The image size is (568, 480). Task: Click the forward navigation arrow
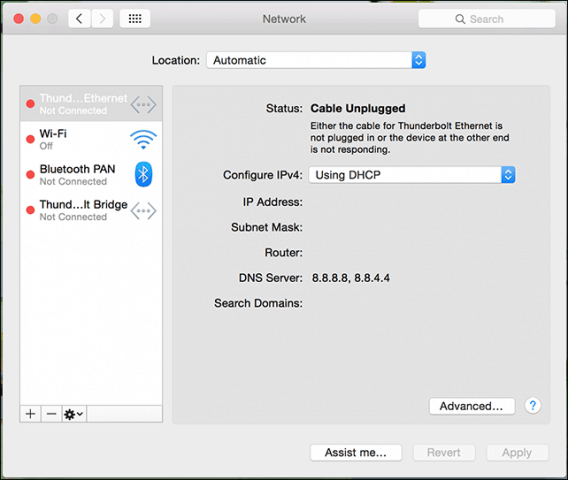point(102,18)
